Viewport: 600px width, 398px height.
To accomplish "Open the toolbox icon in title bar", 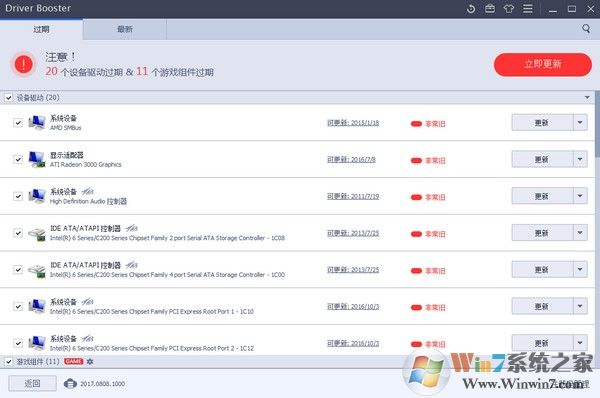I will point(490,8).
